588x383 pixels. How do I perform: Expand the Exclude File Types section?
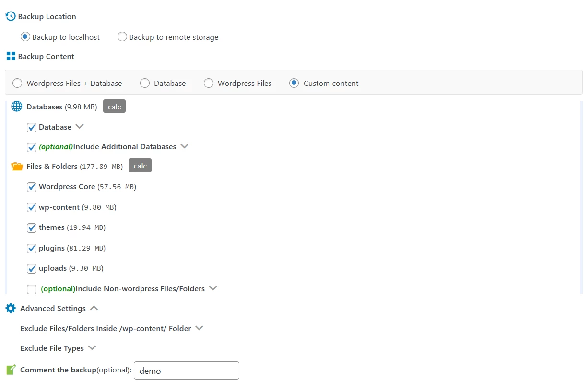92,348
